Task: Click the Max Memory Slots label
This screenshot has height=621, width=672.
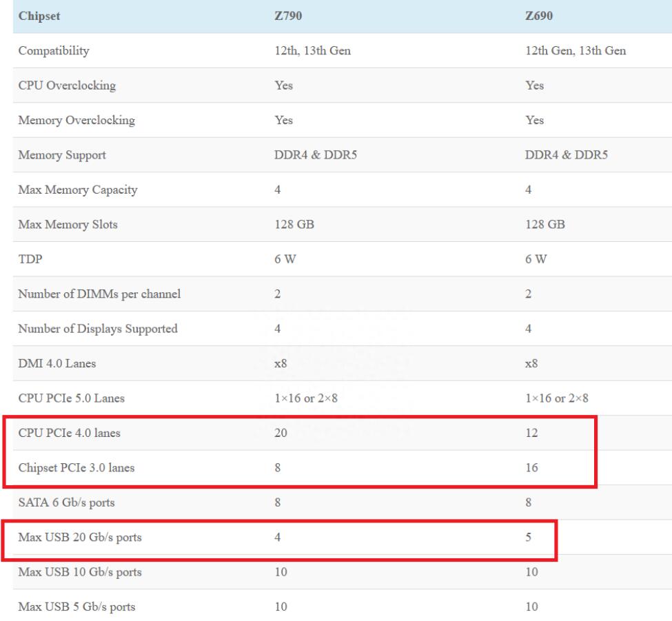Action: point(68,225)
